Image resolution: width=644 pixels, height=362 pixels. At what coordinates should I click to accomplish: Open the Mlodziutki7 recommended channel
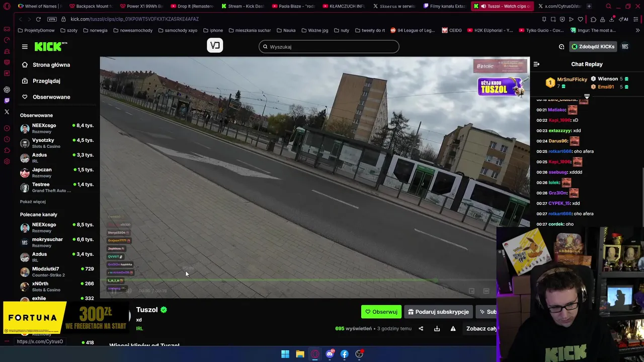point(57,272)
